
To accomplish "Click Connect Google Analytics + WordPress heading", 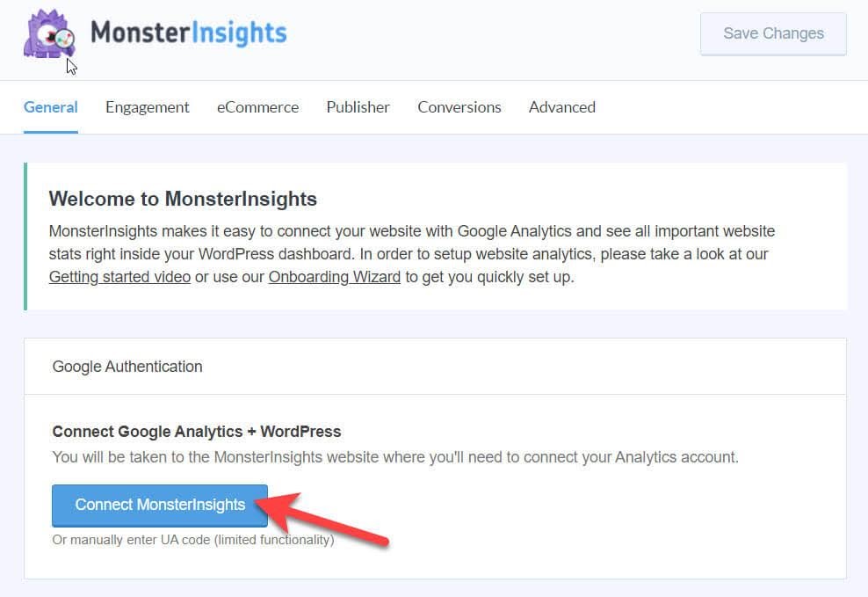I will pos(197,432).
